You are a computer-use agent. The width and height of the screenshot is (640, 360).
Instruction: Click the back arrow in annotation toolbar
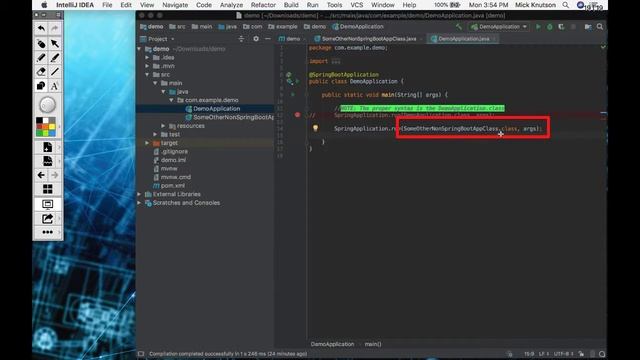[41, 175]
